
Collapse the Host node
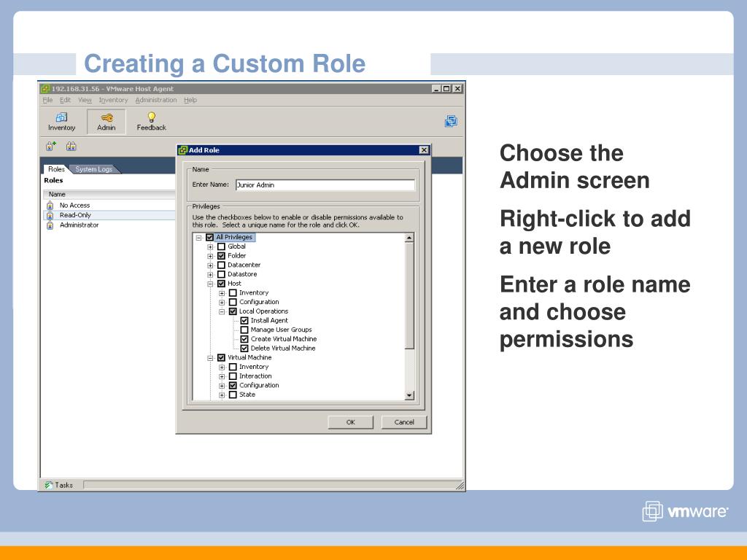tap(210, 284)
